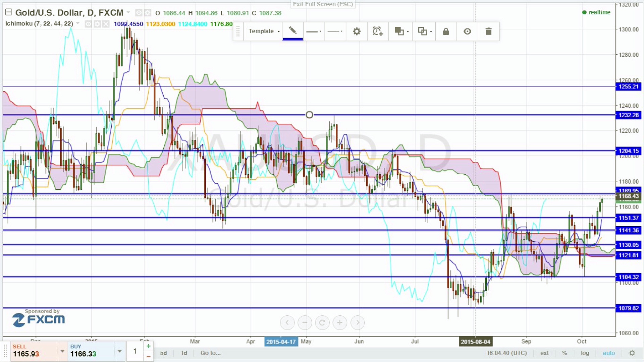The height and width of the screenshot is (362, 644).
Task: Click the Go to... date link
Action: [x=211, y=353]
